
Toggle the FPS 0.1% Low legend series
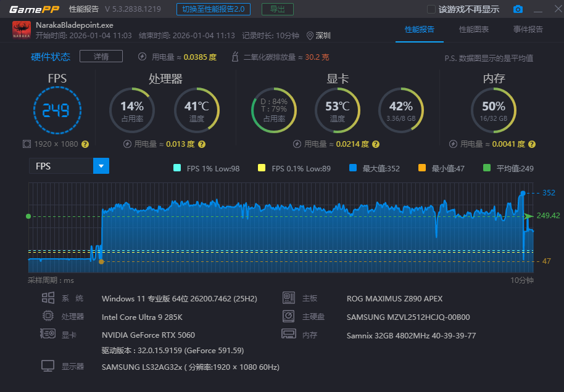pyautogui.click(x=262, y=168)
